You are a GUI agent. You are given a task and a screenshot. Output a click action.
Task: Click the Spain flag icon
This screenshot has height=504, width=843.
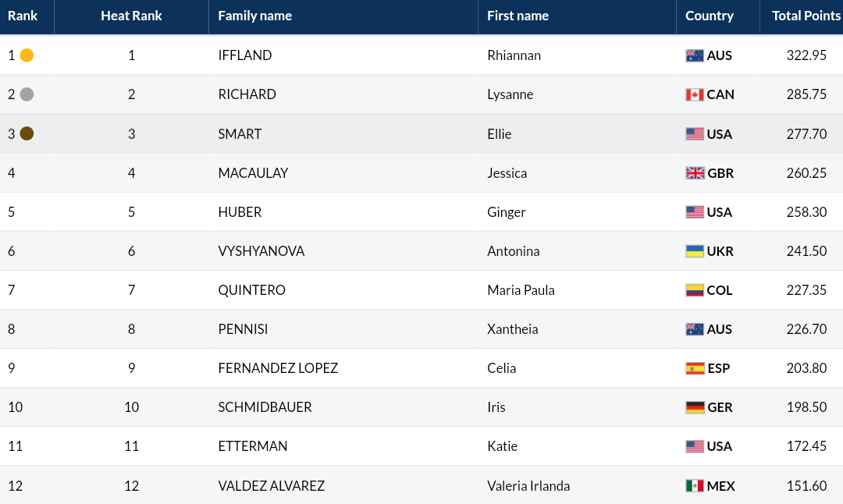[x=695, y=368]
